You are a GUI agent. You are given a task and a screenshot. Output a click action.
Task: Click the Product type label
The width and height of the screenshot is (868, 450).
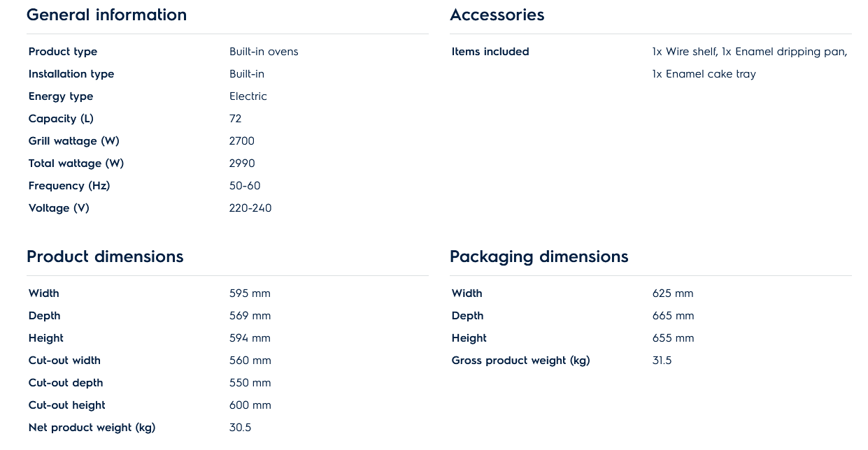coord(63,52)
